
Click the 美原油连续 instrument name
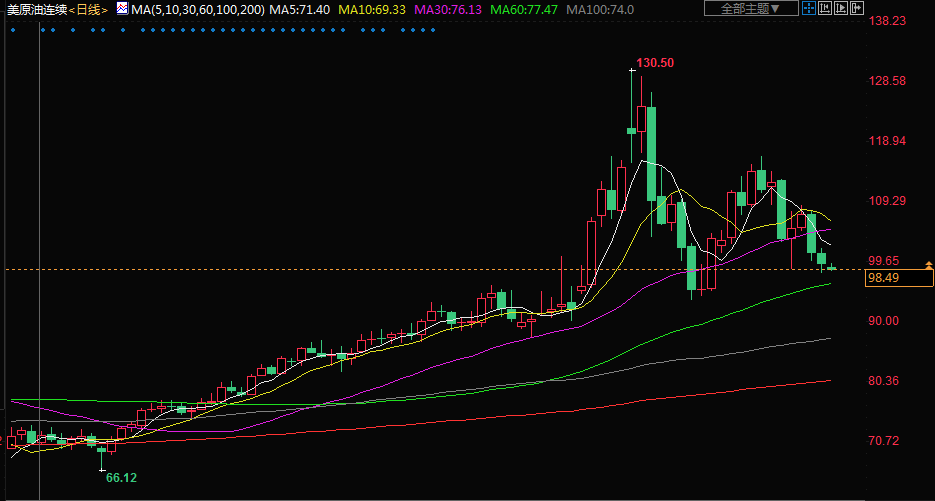[35, 8]
